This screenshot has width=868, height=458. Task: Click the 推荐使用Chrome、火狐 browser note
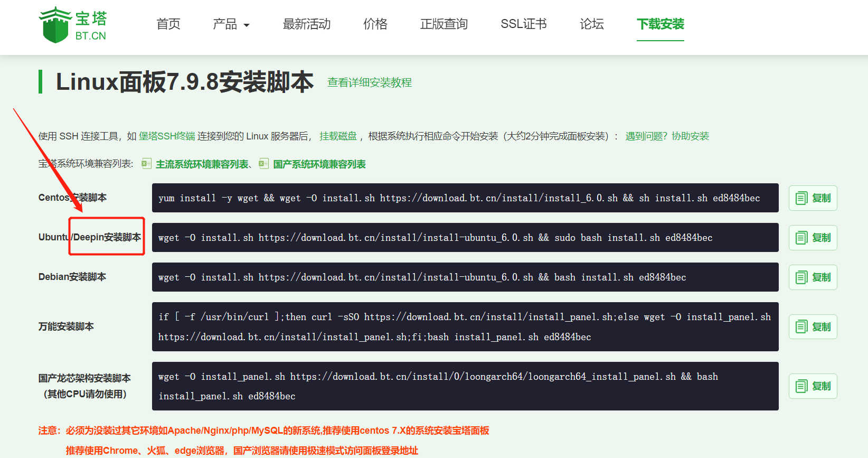(242, 451)
